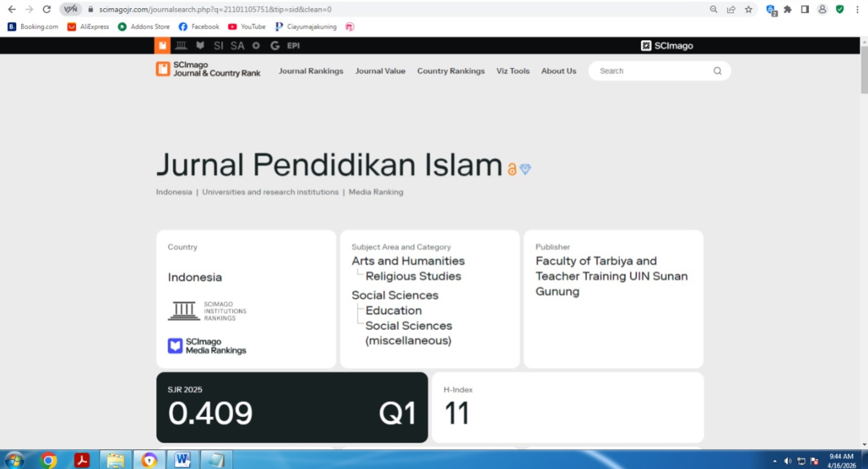Open the browser extensions puzzle icon
This screenshot has height=469, width=868.
click(788, 9)
